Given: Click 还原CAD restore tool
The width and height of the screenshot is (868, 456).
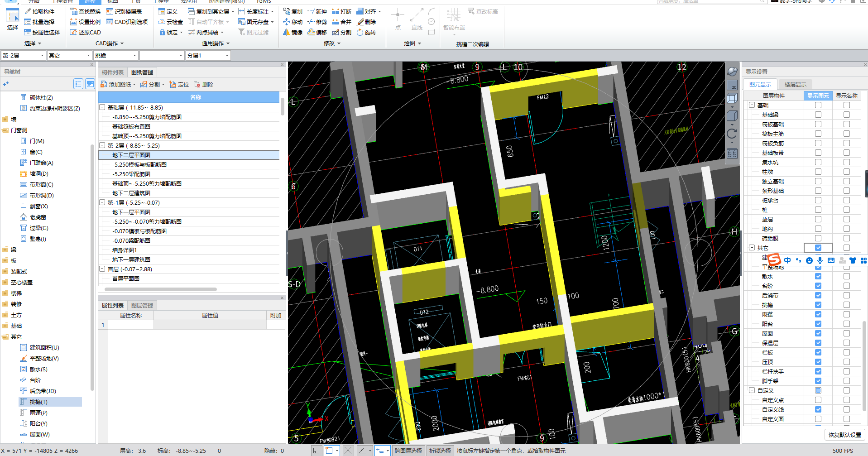Looking at the screenshot, I should point(86,32).
